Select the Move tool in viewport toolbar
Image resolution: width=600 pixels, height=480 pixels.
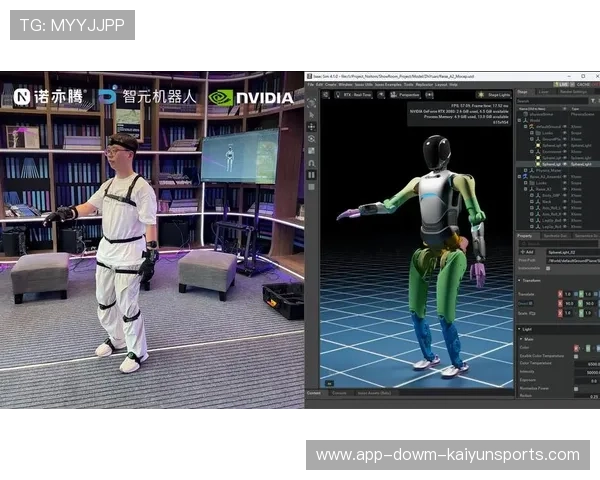(311, 127)
